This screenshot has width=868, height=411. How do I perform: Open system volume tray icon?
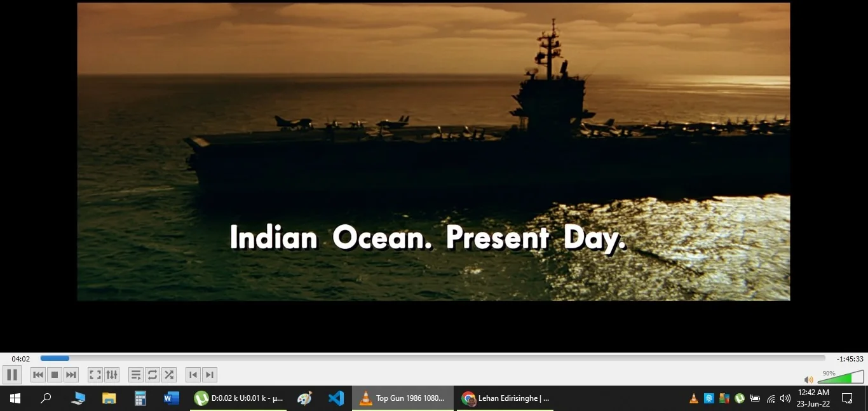click(785, 398)
